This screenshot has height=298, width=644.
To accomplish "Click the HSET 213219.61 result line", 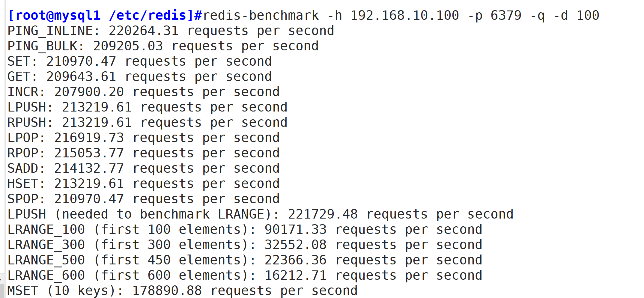I will (x=144, y=184).
